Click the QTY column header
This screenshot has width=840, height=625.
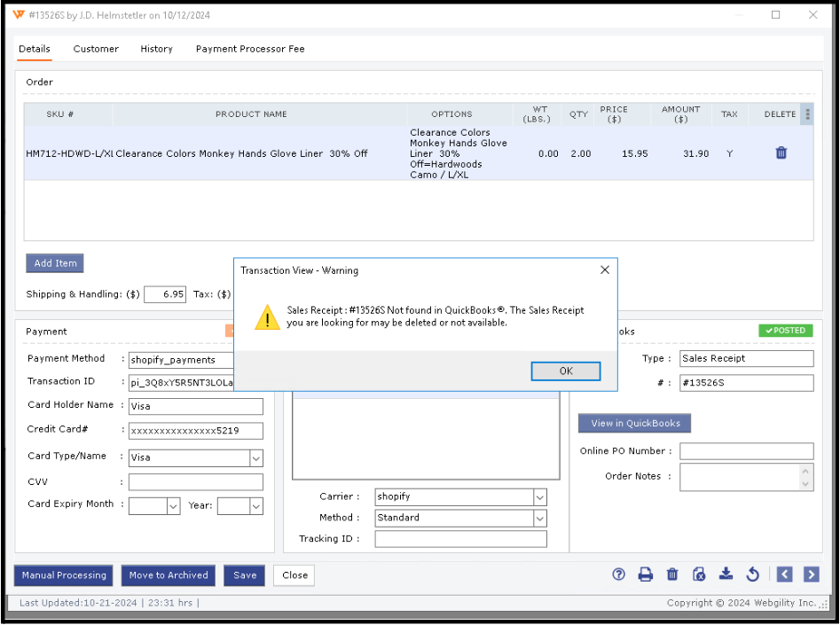click(x=578, y=114)
